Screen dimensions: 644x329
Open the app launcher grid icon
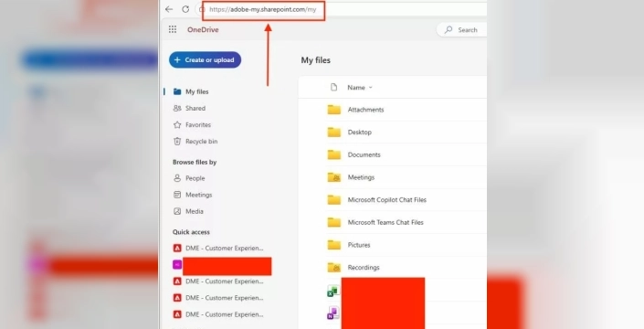click(x=173, y=29)
